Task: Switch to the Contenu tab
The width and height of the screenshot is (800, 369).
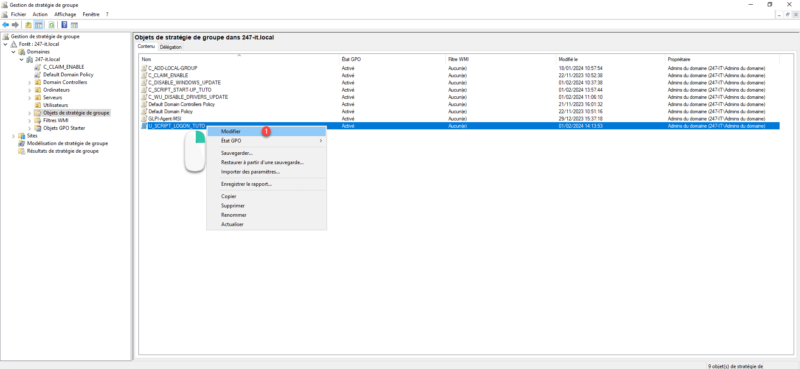Action: tap(146, 46)
